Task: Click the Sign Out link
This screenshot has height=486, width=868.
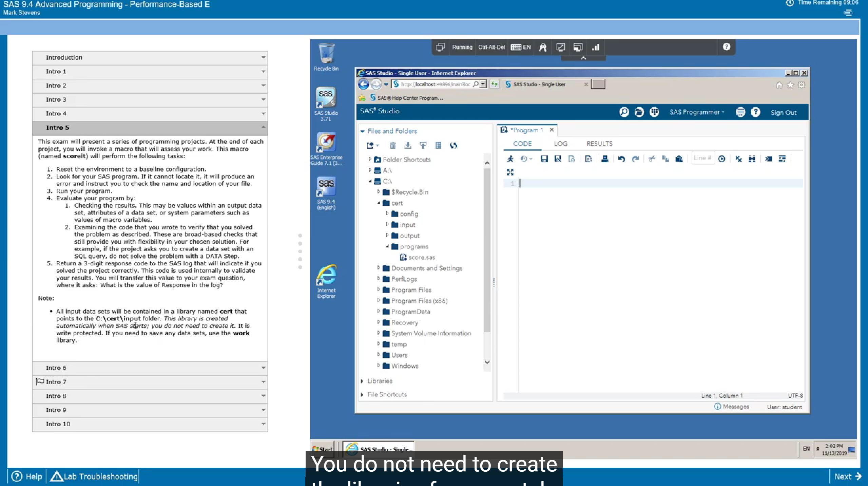Action: pos(783,112)
